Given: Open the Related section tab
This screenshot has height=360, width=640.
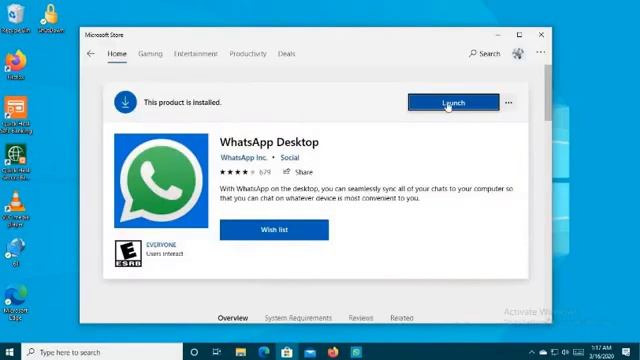Looking at the screenshot, I should tap(402, 318).
